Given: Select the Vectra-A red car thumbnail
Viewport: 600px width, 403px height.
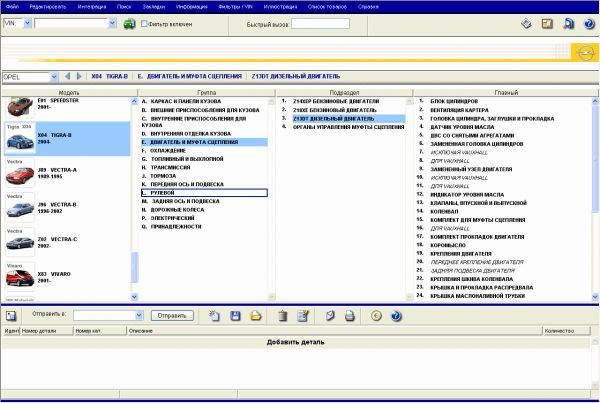Looking at the screenshot, I should click(x=20, y=173).
